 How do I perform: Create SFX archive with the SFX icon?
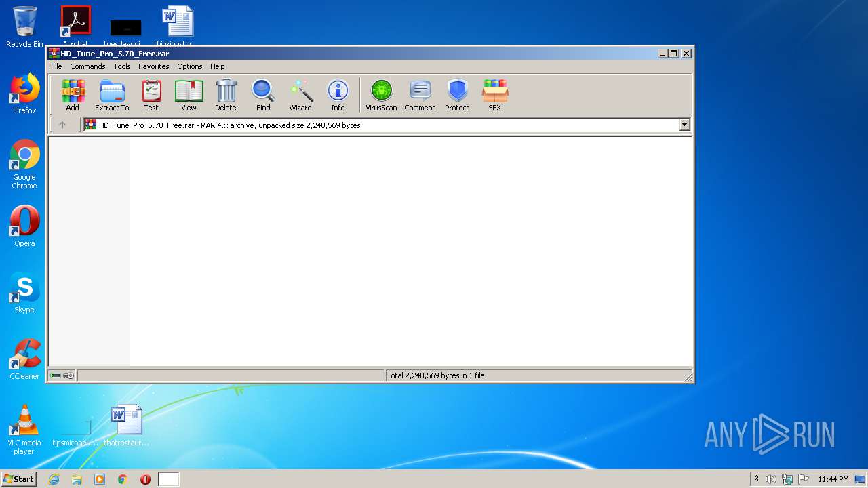pyautogui.click(x=495, y=95)
